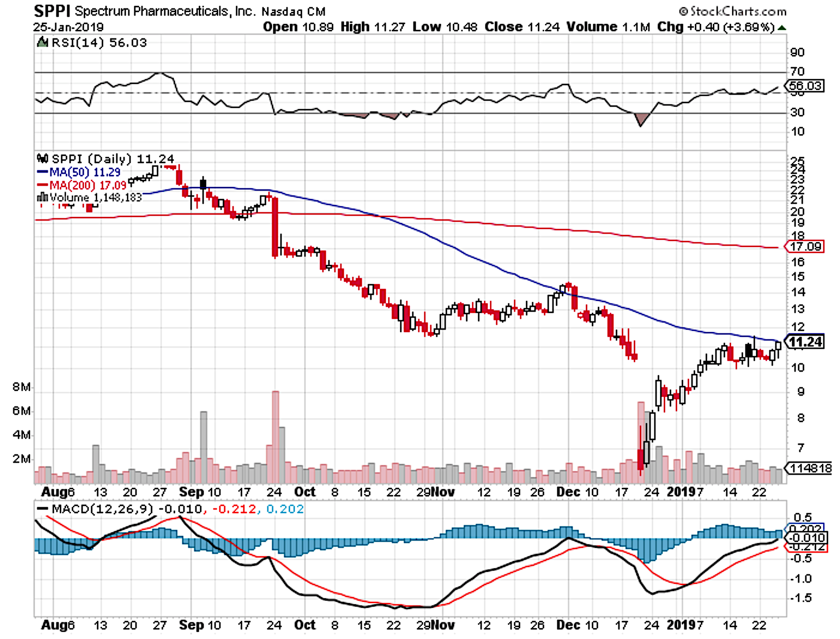Viewport: 840px width, 639px height.
Task: Click the candlestick icon before SPPI (Daily)
Action: click(x=43, y=159)
